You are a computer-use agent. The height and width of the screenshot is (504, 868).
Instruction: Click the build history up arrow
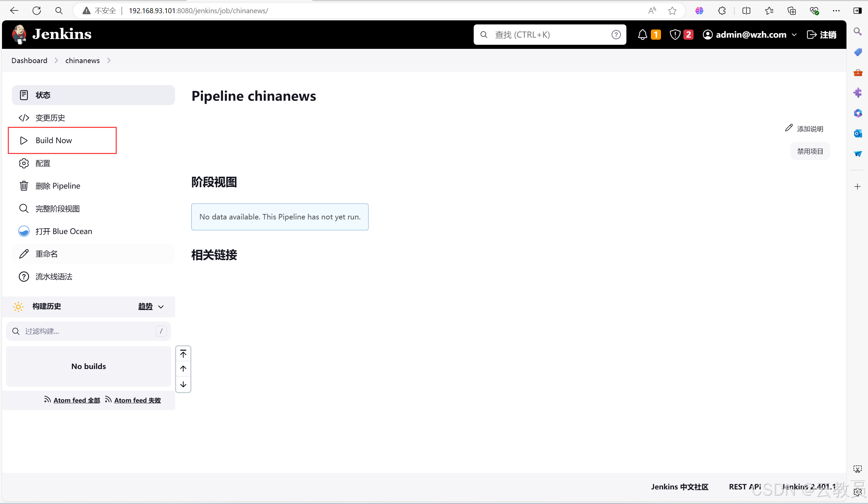click(x=183, y=369)
